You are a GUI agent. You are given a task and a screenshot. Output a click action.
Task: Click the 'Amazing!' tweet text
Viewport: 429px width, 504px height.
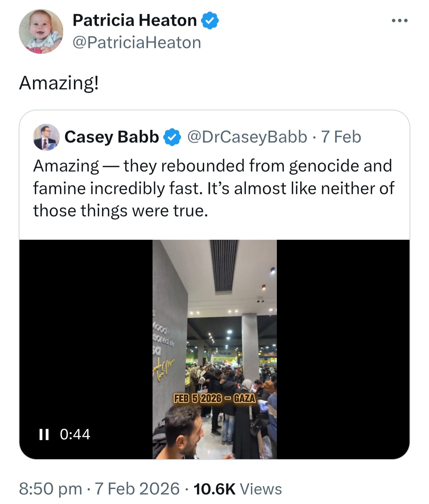[x=59, y=83]
